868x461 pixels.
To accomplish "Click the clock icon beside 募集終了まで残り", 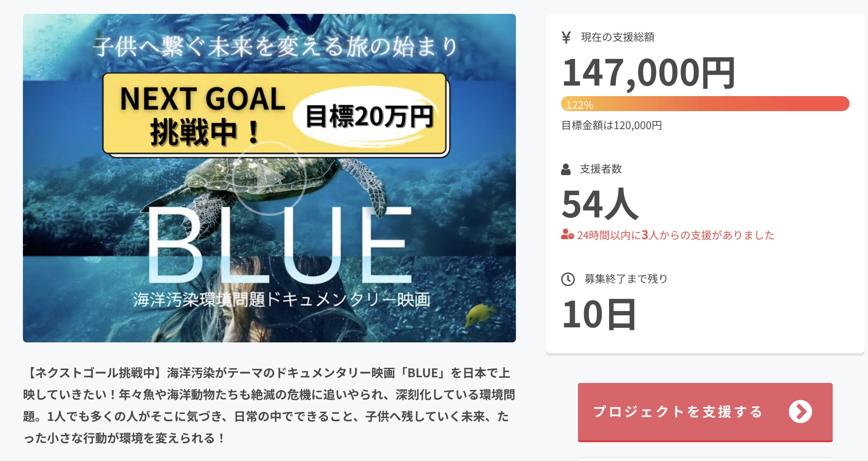I will pyautogui.click(x=568, y=279).
